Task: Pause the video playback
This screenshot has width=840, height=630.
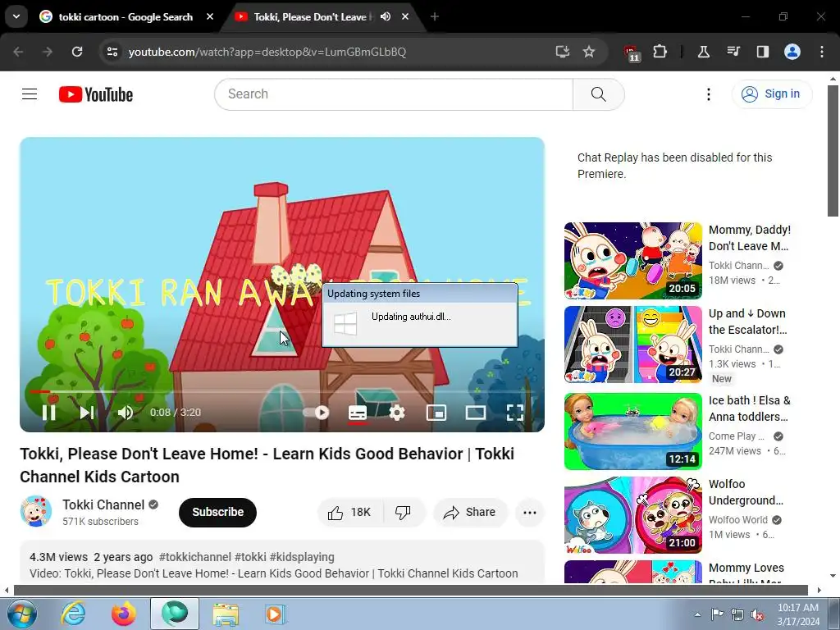Action: tap(48, 412)
